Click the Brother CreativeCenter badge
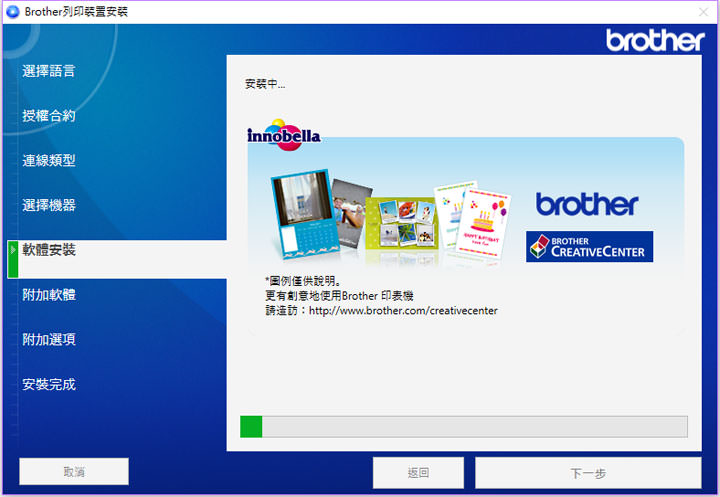720x497 pixels. (x=590, y=247)
